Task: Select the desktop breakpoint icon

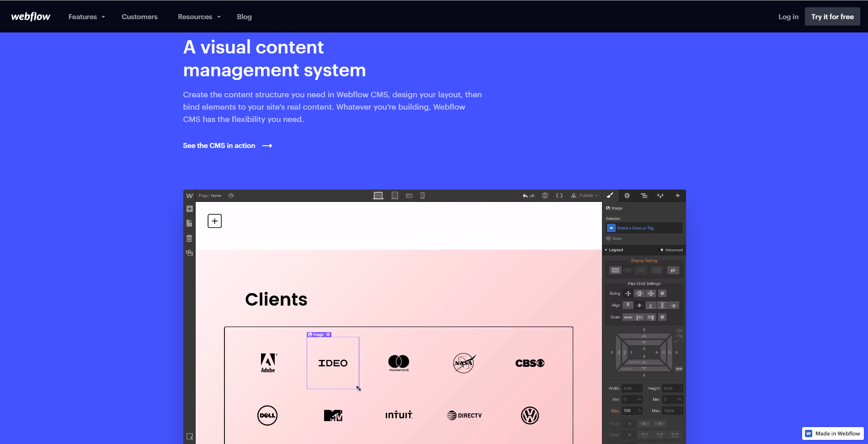Action: (x=378, y=196)
